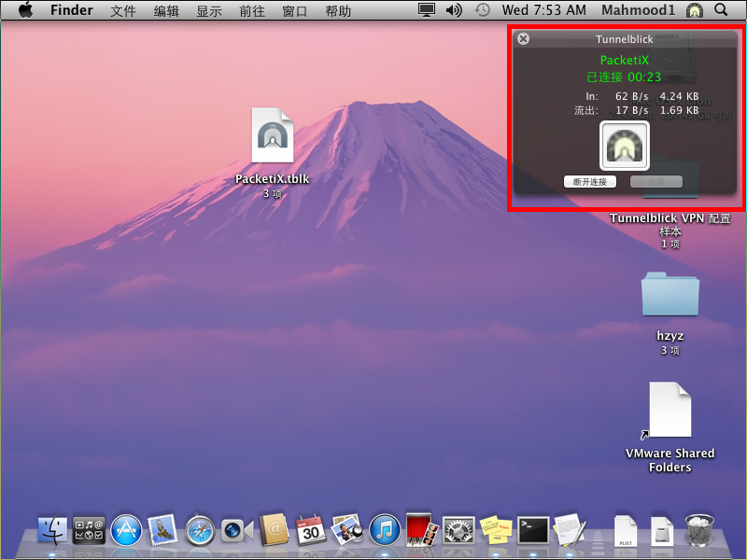Open the Time Machine menu bar icon
This screenshot has height=560, width=747.
tap(482, 10)
